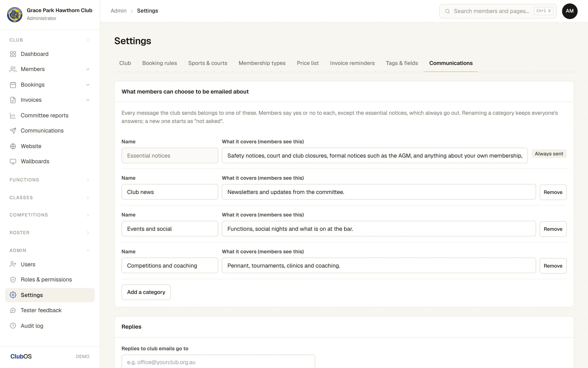Open the Membership types tab
The height and width of the screenshot is (368, 588).
coord(262,63)
